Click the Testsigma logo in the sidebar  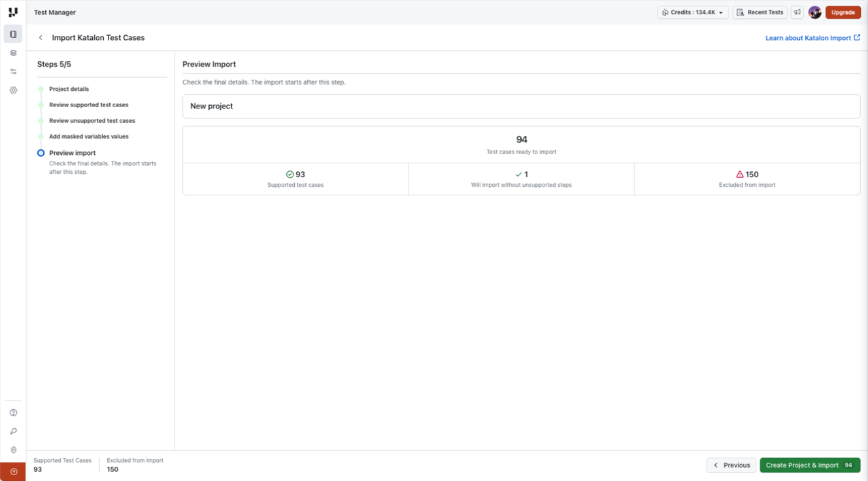(13, 12)
